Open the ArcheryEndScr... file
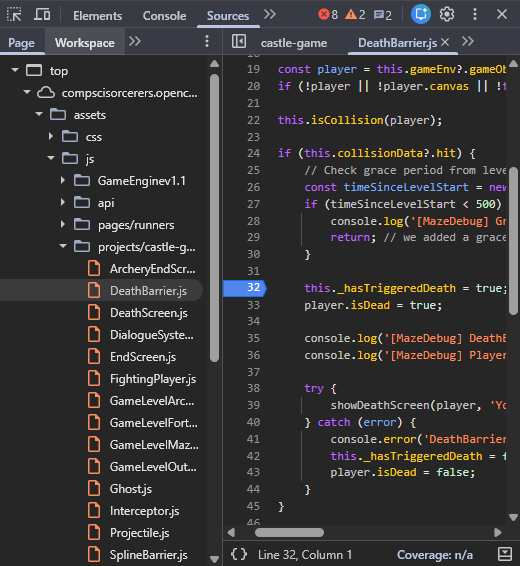The width and height of the screenshot is (520, 566). [152, 269]
